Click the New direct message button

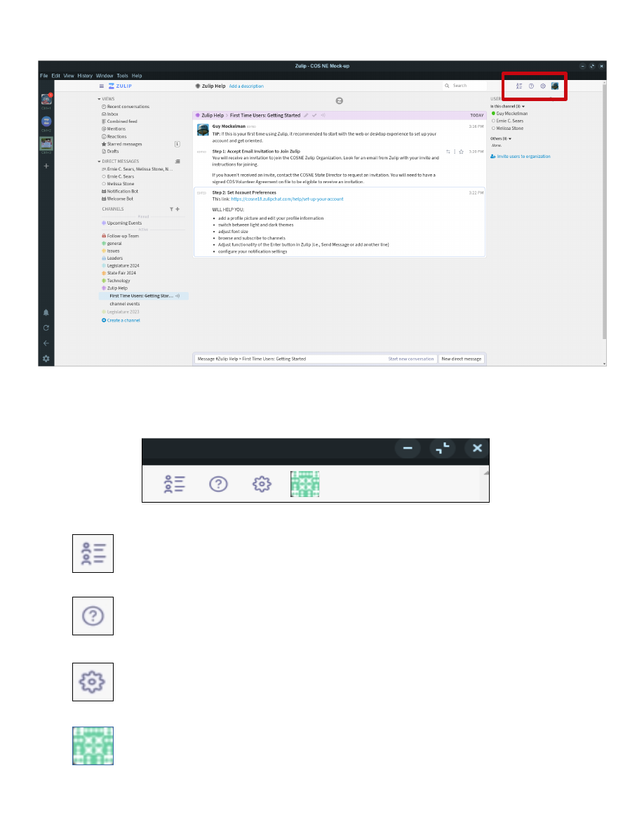[461, 359]
